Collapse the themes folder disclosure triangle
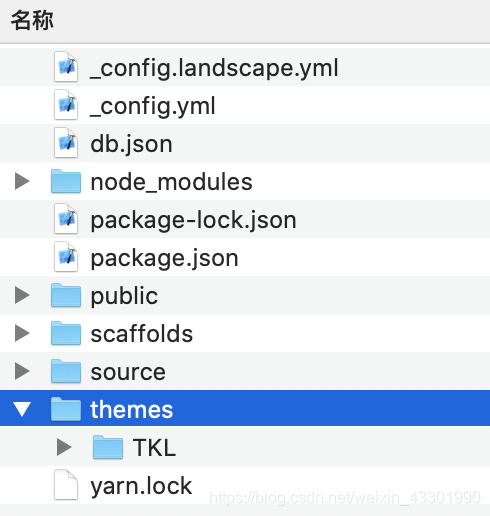 (x=22, y=409)
